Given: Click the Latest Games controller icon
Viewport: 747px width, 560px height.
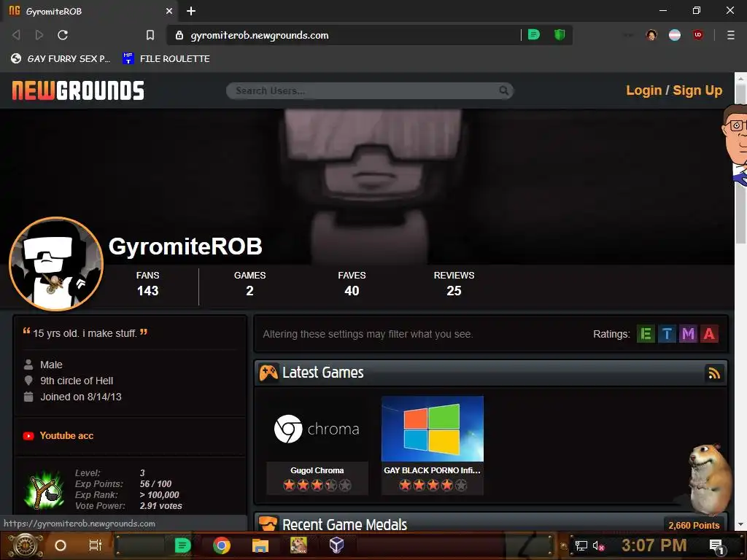Looking at the screenshot, I should coord(268,373).
